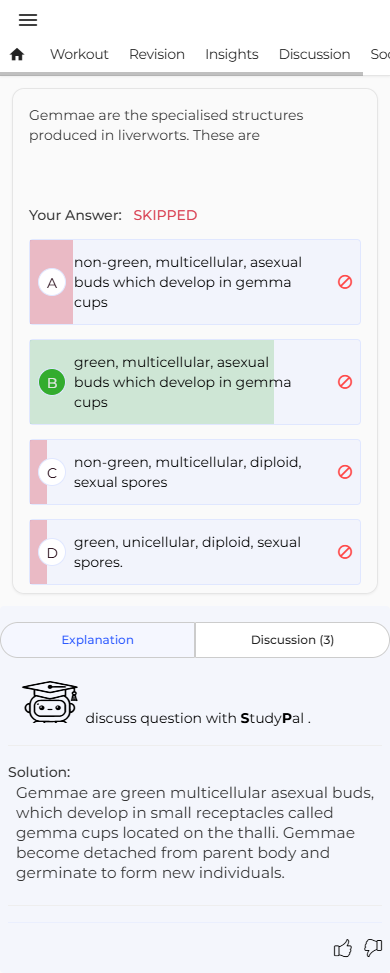This screenshot has height=973, width=390.
Task: Open the Discussion (3) panel
Action: pyautogui.click(x=292, y=640)
